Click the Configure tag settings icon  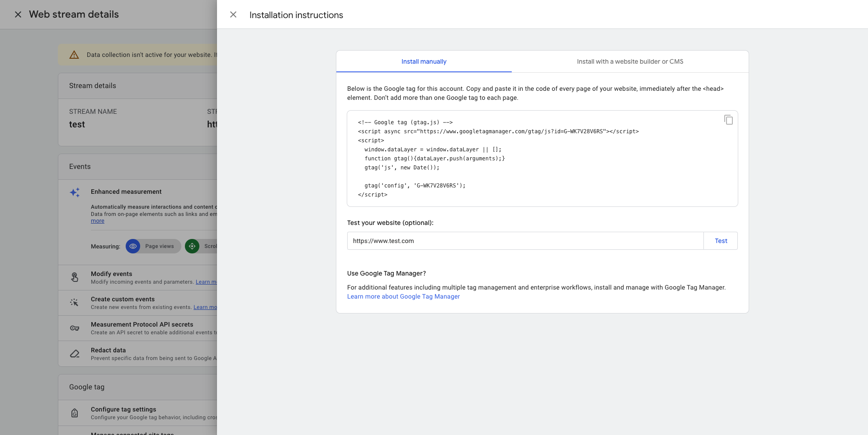pyautogui.click(x=75, y=413)
